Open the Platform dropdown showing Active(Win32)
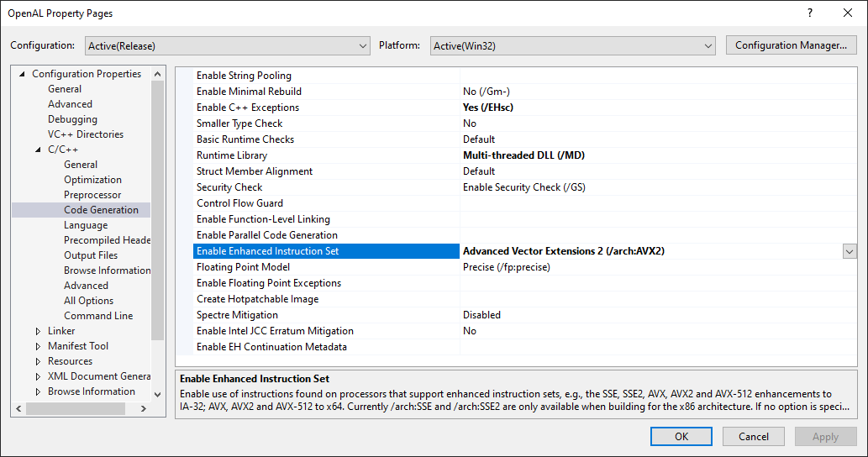868x457 pixels. coord(572,46)
